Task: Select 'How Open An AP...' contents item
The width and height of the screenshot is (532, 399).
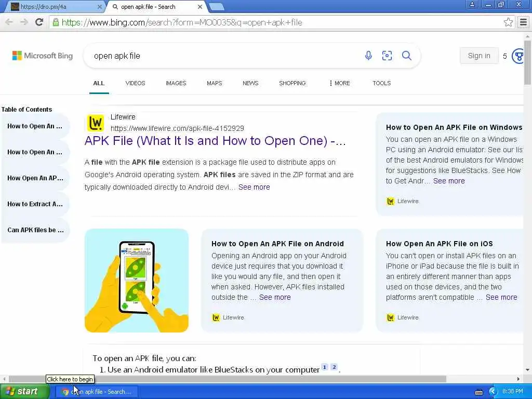Action: point(35,178)
